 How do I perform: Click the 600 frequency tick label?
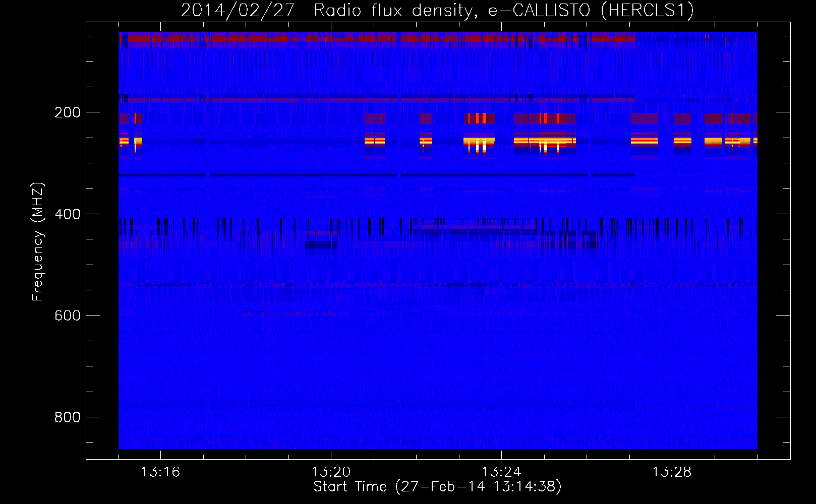(x=68, y=316)
